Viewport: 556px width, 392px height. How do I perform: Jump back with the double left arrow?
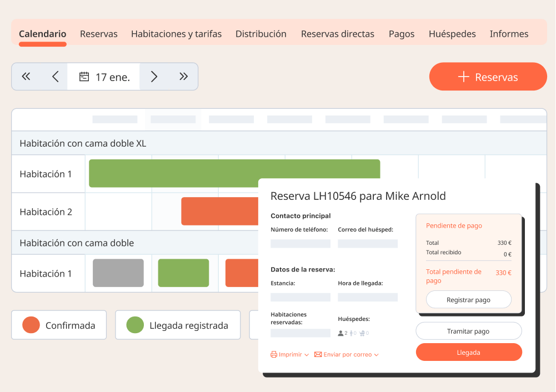(x=26, y=77)
